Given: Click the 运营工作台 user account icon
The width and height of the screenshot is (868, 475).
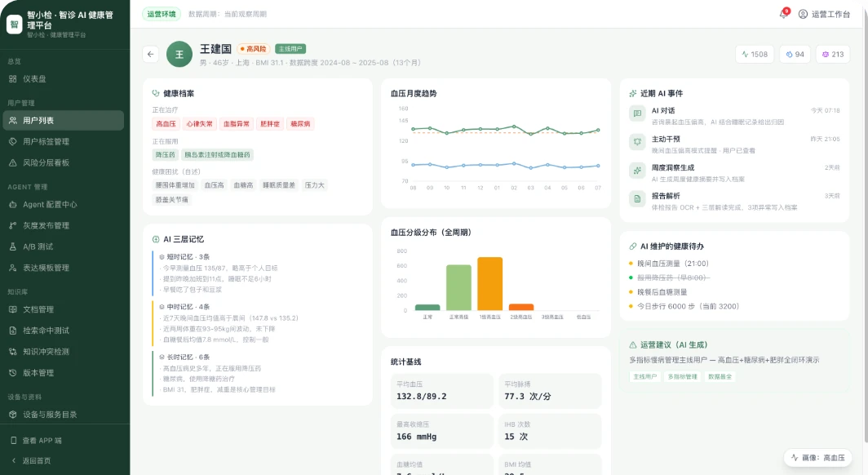Looking at the screenshot, I should [803, 15].
